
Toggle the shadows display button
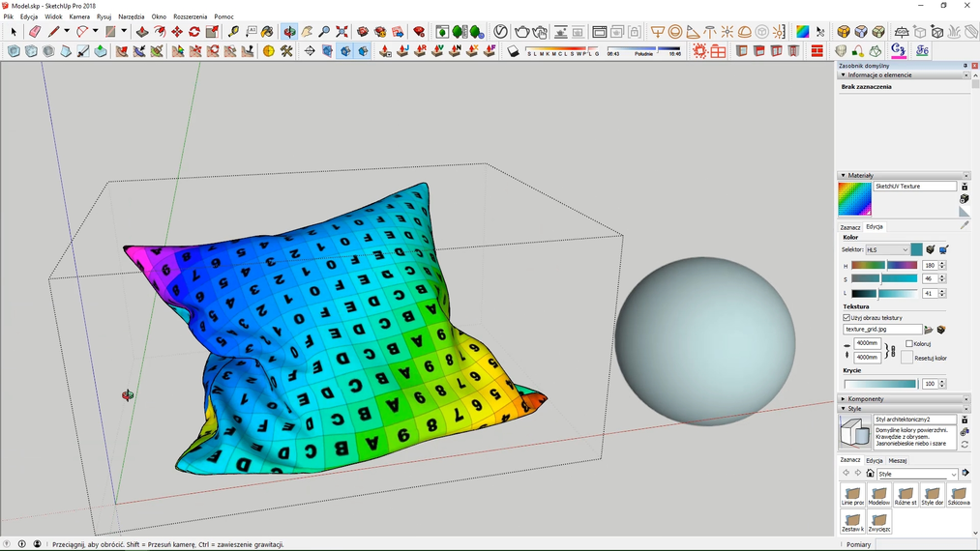pos(513,51)
